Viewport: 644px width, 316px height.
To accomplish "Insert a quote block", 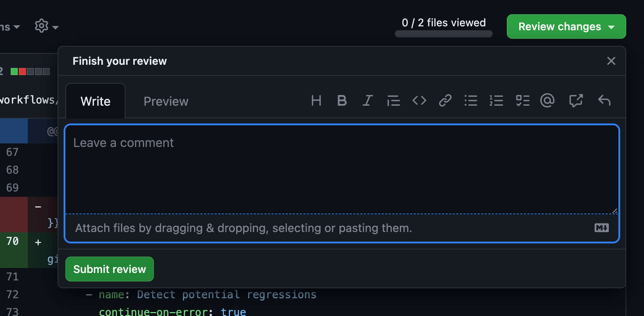I will tap(393, 100).
